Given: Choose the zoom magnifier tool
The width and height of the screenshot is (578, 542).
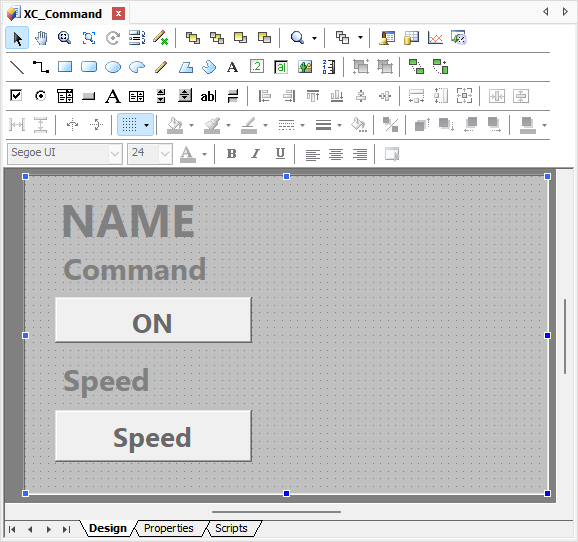Looking at the screenshot, I should (x=65, y=38).
